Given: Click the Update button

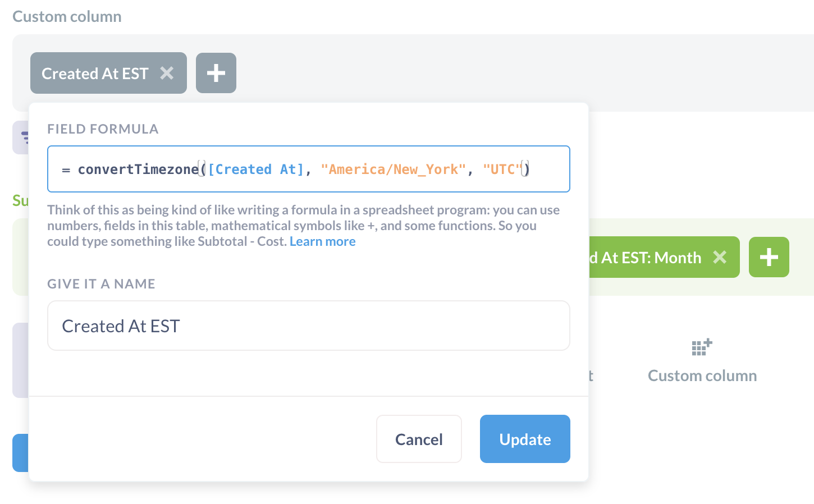Looking at the screenshot, I should (525, 439).
